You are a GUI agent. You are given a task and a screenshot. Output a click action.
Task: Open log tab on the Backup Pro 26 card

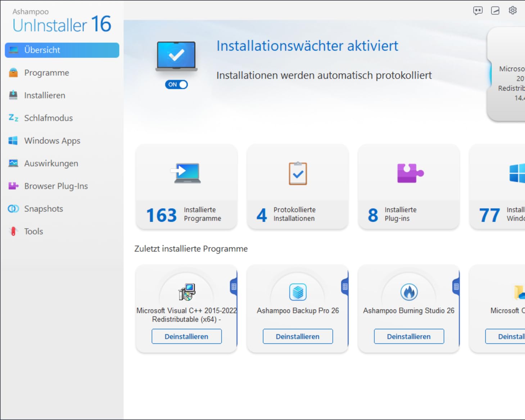(x=345, y=286)
